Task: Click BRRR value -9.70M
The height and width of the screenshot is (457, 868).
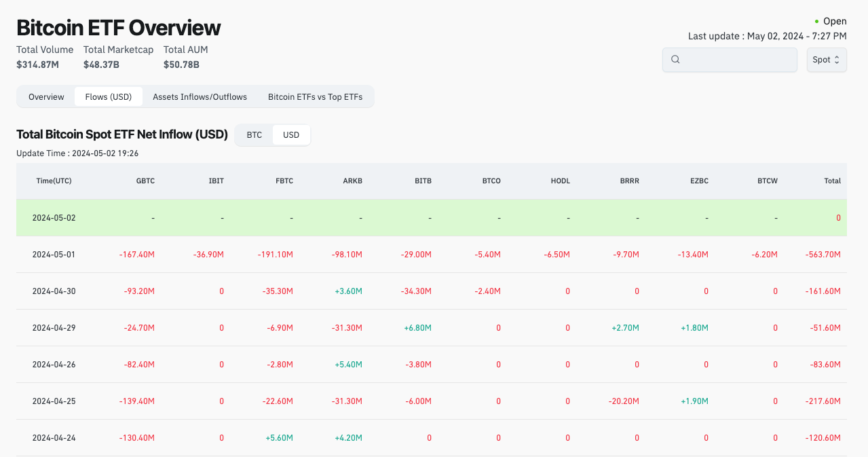Action: pos(626,255)
